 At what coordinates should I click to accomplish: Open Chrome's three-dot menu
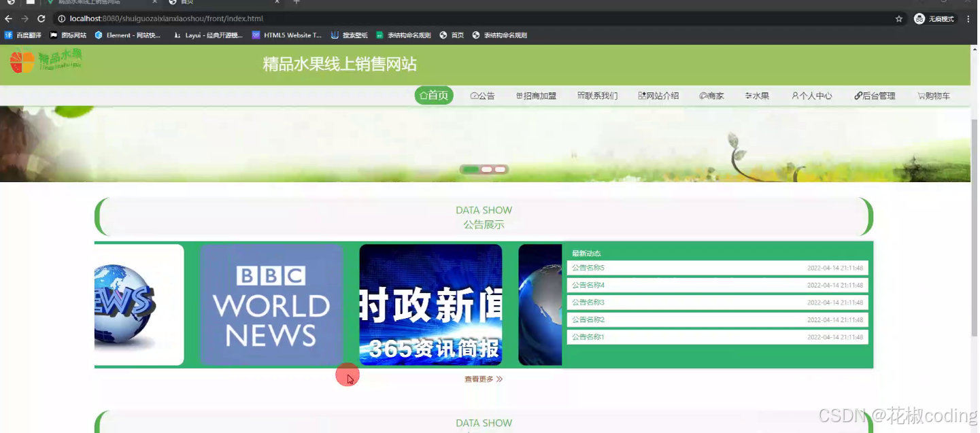tap(968, 19)
